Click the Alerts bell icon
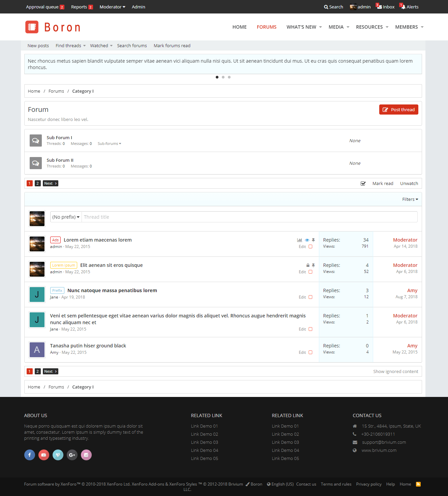Viewport: 448px width, 496px height. [x=403, y=7]
